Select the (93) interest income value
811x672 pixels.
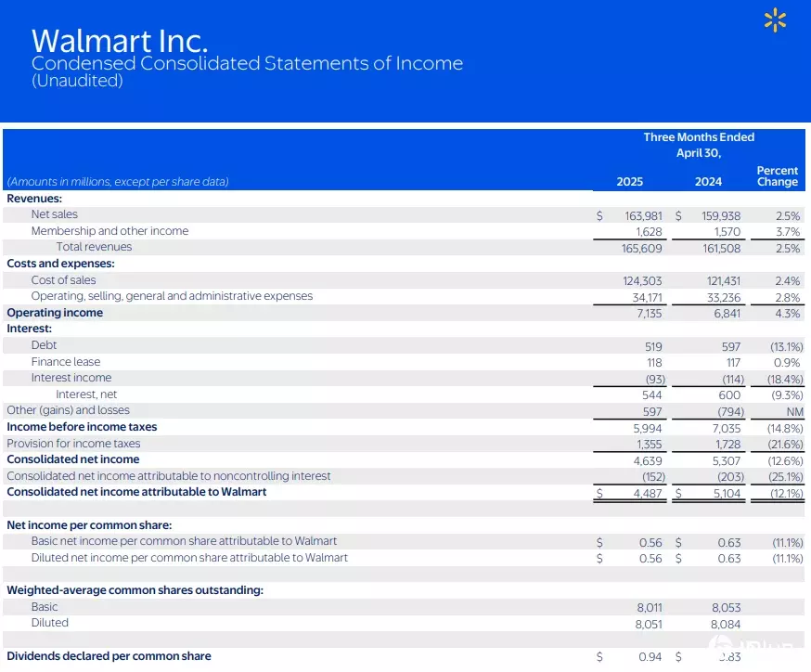pos(655,380)
